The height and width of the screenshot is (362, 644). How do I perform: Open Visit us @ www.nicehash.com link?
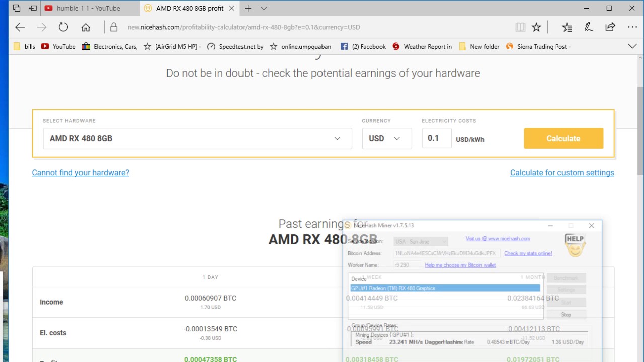498,239
